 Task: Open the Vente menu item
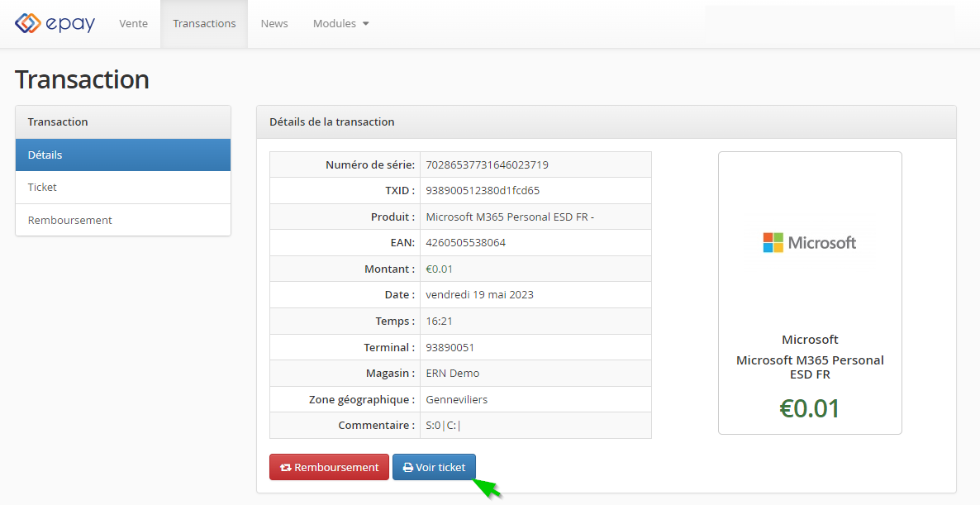(134, 24)
